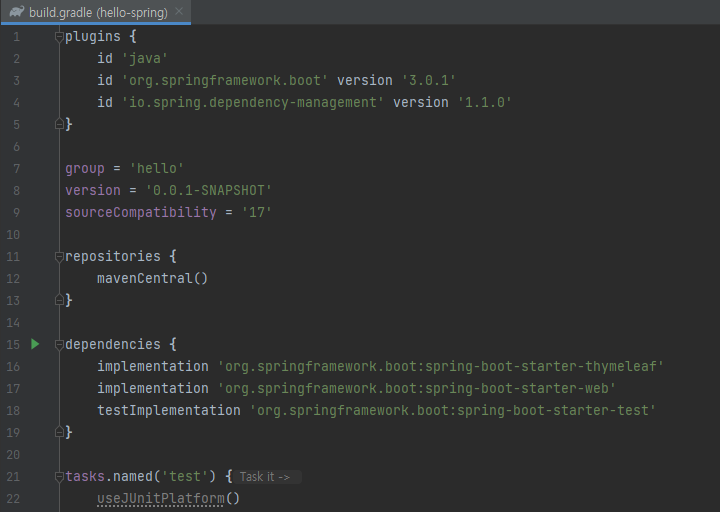
Task: Select the build.gradle (hello-spring) tab
Action: pyautogui.click(x=96, y=12)
